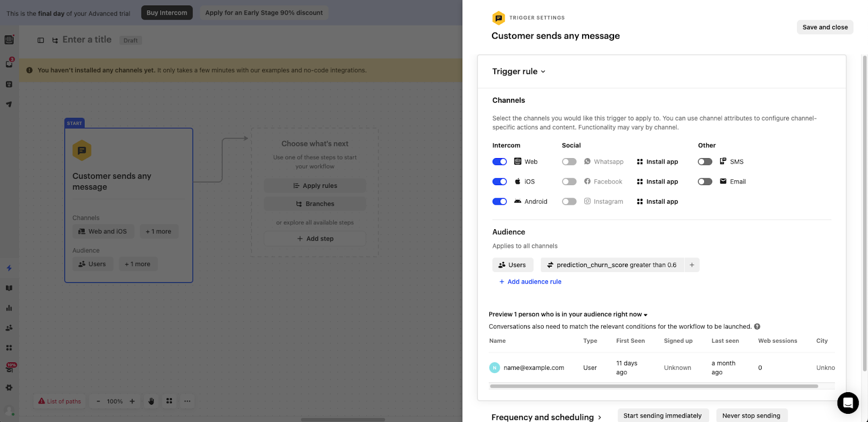Click the canvas horizontal scrollbar at bottom
Image resolution: width=868 pixels, height=422 pixels.
click(343, 419)
